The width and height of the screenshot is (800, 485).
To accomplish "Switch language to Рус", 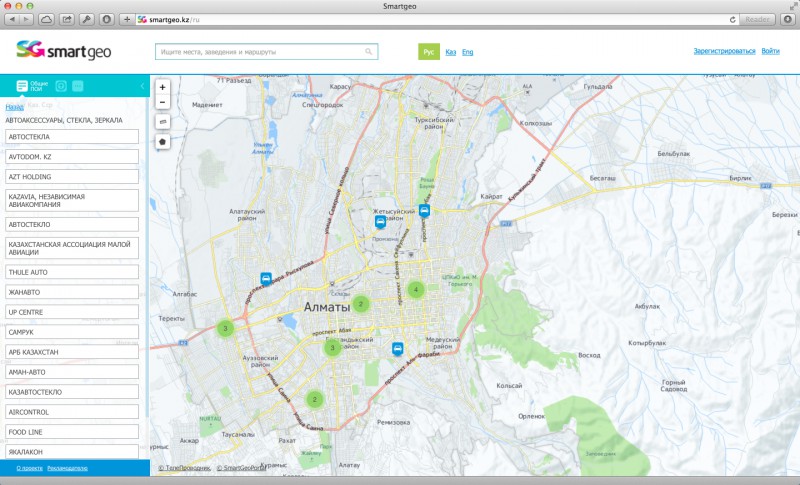I will click(x=429, y=52).
